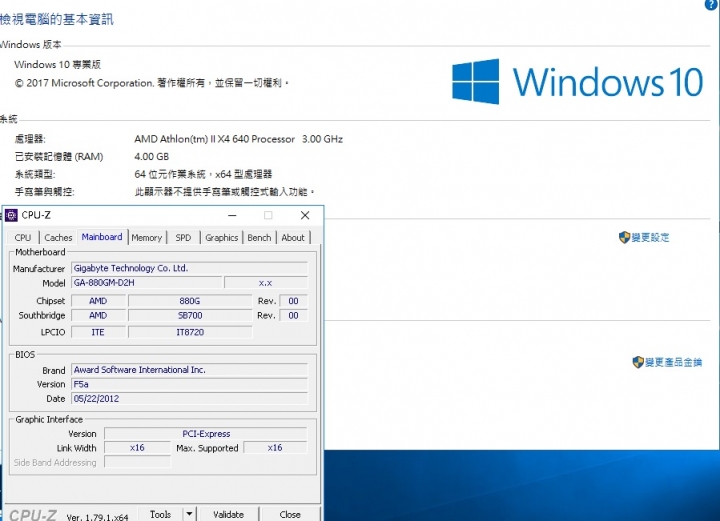This screenshot has height=521, width=720.
Task: Click the Southbridge Rev. 00 value
Action: [x=293, y=316]
